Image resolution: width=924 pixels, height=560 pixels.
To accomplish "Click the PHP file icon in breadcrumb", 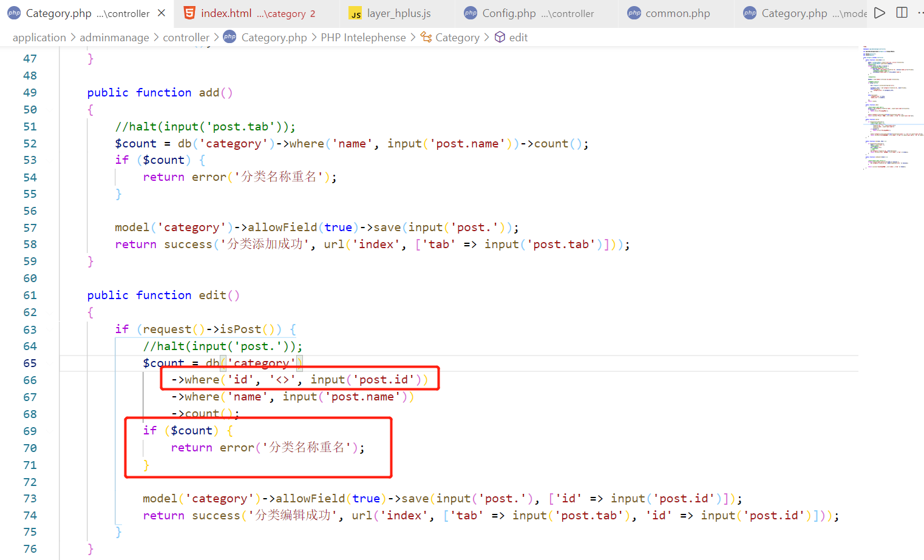I will point(229,37).
